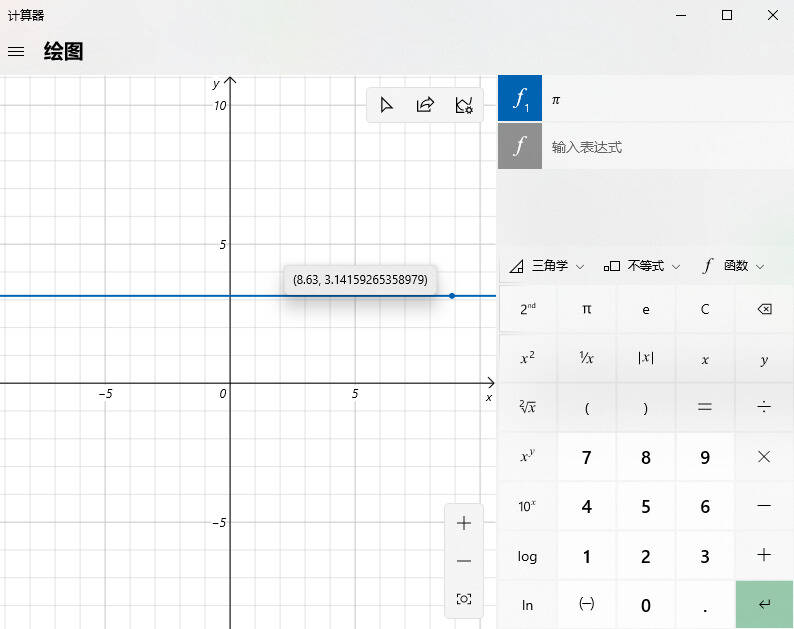
Task: Expand the 函数 functions dropdown
Action: 733,266
